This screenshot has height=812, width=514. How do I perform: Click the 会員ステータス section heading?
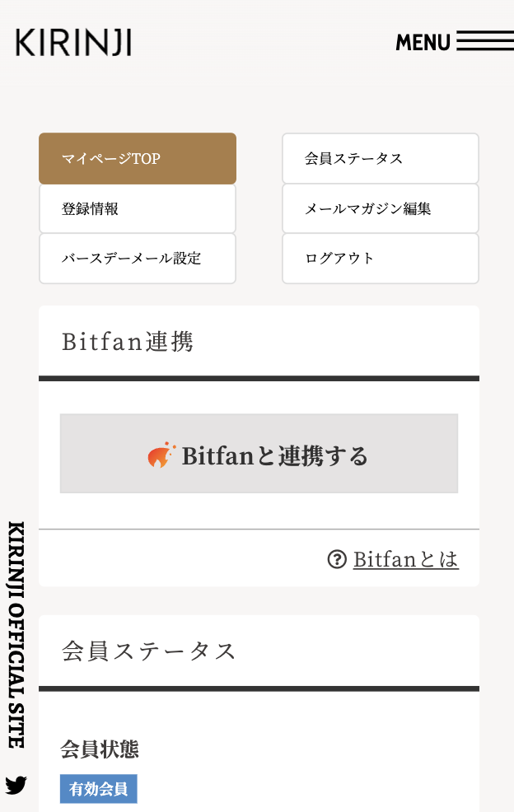[149, 651]
